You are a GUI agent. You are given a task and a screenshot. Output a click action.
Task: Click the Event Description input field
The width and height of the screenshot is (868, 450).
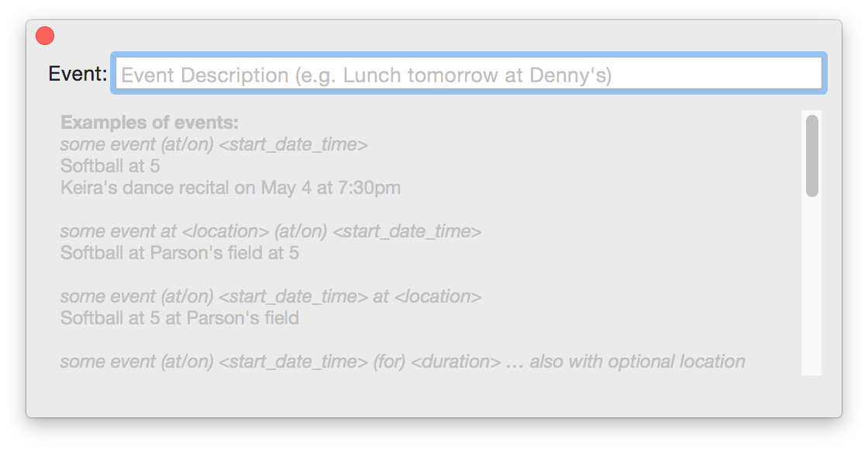(468, 73)
